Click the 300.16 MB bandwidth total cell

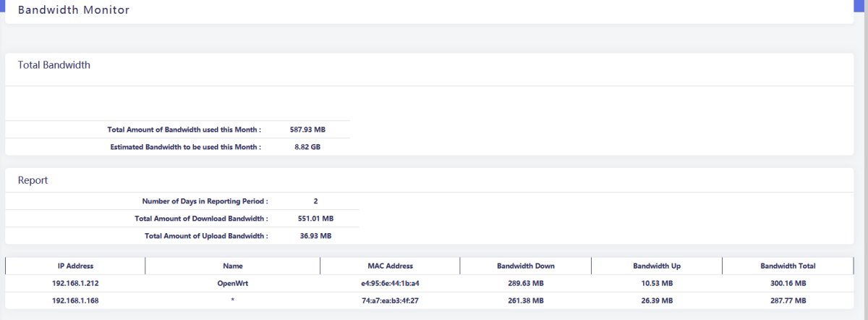click(788, 283)
